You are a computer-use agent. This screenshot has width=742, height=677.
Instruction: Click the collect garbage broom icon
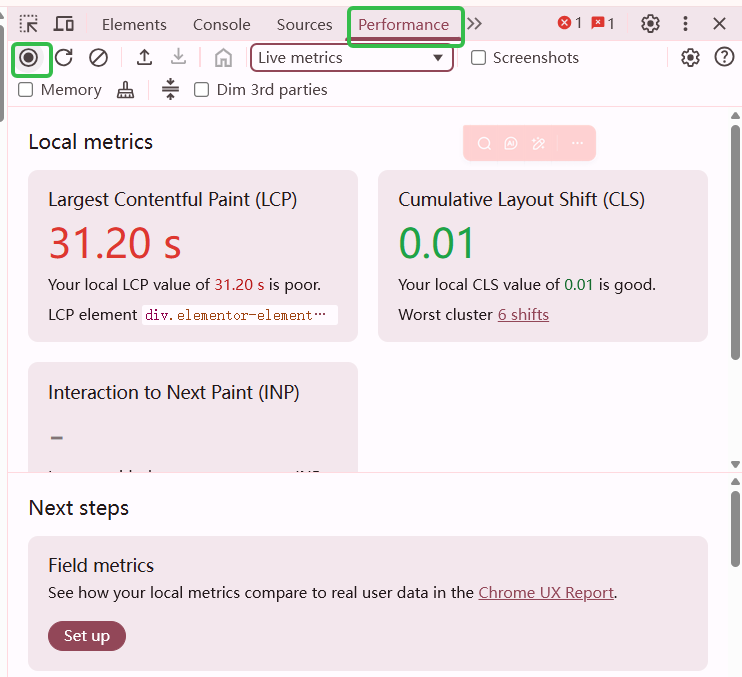click(x=125, y=90)
